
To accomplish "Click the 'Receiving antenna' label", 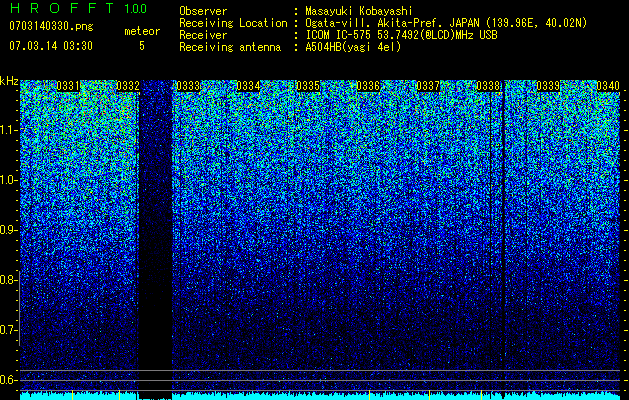I will 230,47.
